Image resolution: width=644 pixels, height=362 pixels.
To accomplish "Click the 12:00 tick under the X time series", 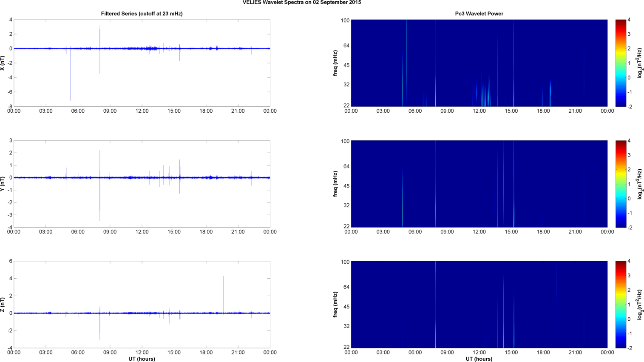I will tap(142, 111).
